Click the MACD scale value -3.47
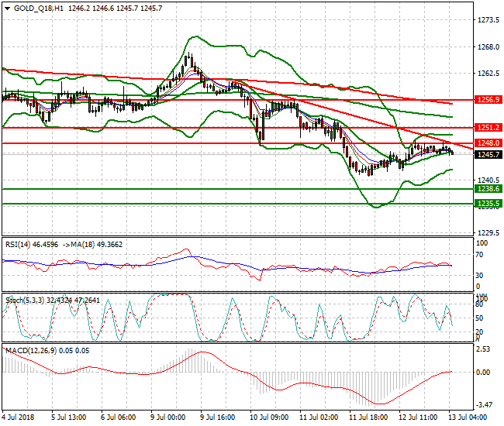504x426 pixels. [486, 405]
